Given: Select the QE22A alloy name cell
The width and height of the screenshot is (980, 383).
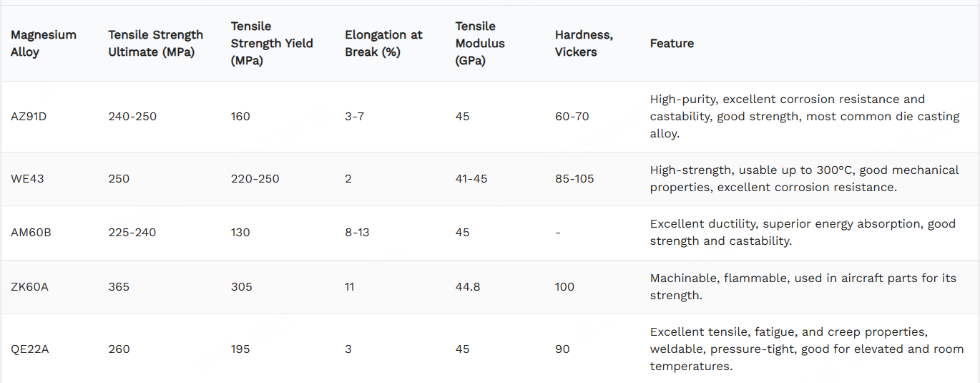Looking at the screenshot, I should [30, 349].
